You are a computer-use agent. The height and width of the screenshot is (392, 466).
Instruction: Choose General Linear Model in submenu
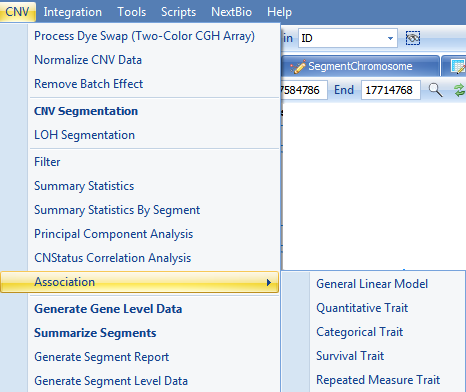(x=373, y=284)
